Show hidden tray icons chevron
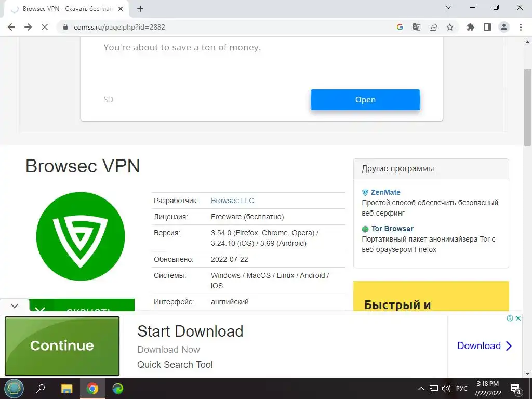The image size is (532, 399). click(x=421, y=389)
